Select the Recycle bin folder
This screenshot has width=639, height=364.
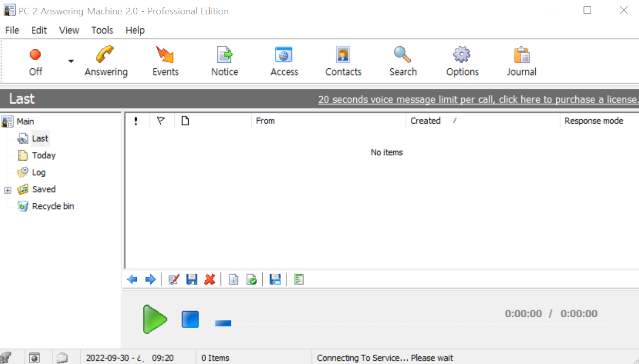point(53,206)
